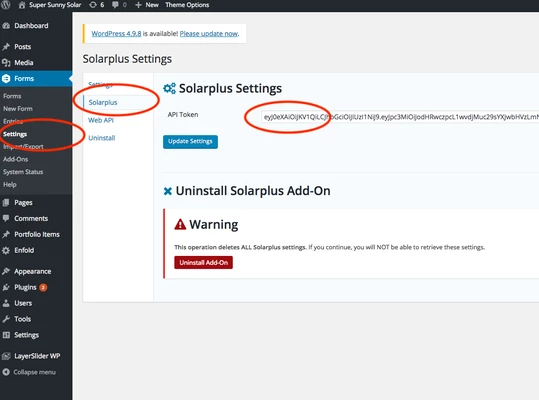Open the comments bubble icon in admin bar
Image resolution: width=539 pixels, height=400 pixels.
(x=115, y=5)
